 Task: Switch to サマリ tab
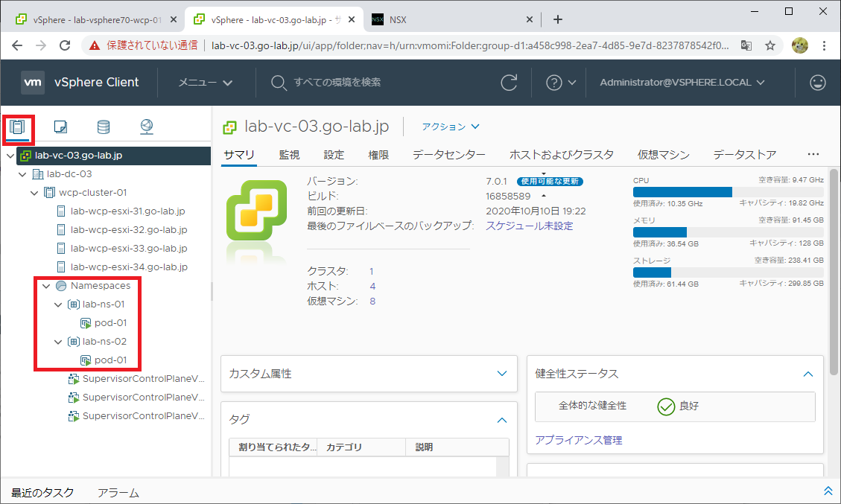tap(238, 155)
